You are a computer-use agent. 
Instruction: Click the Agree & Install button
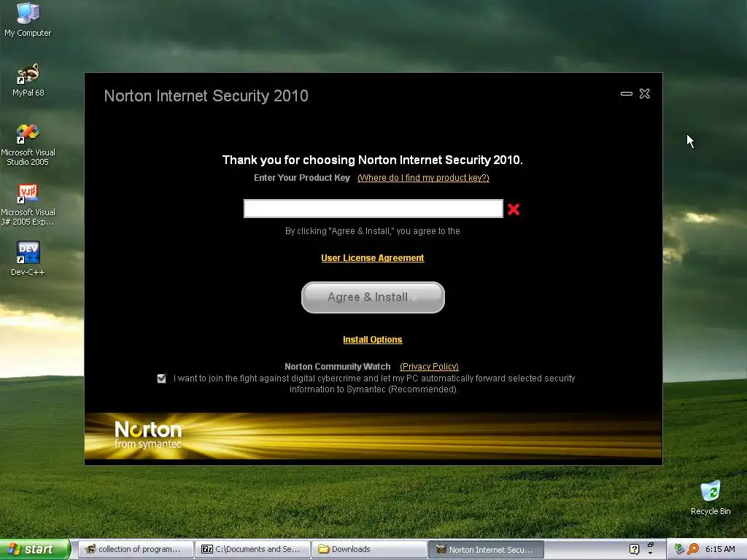(x=373, y=297)
